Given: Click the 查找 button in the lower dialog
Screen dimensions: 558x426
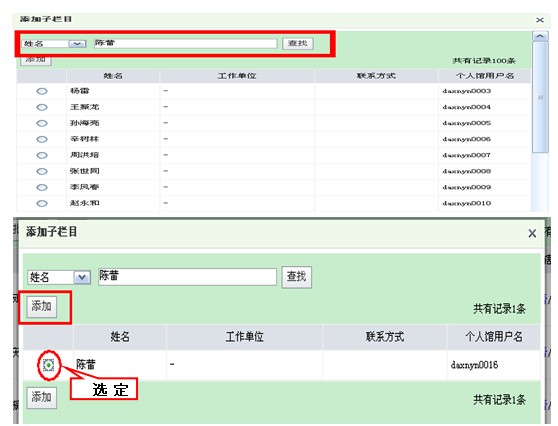Looking at the screenshot, I should pos(296,277).
